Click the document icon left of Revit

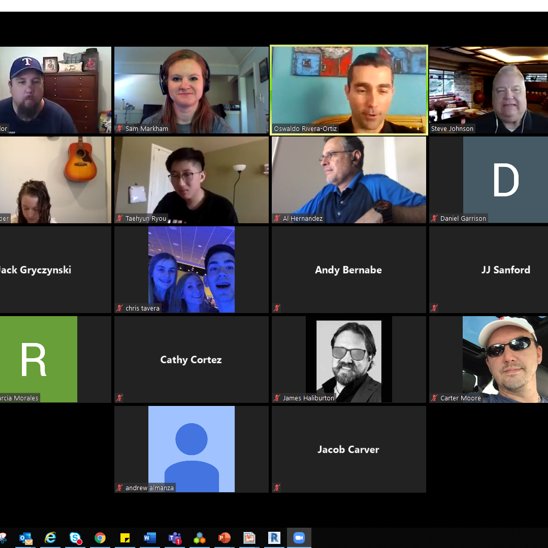249,538
